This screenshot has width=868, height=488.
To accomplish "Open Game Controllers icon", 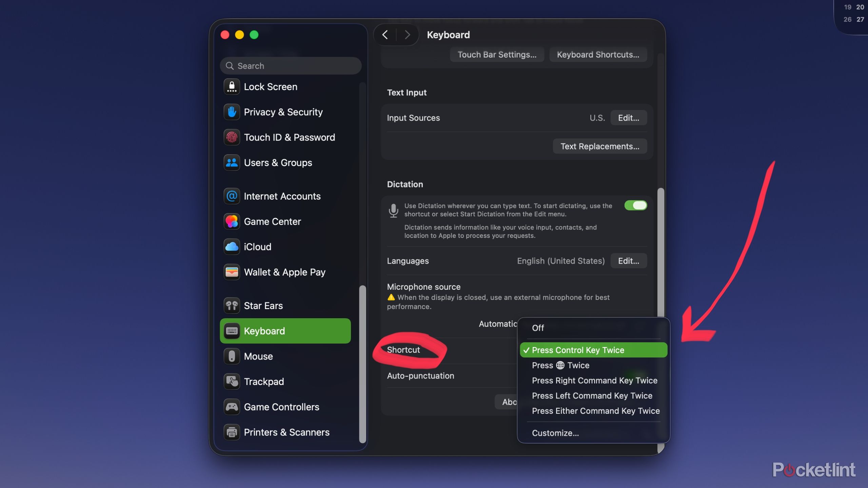I will click(x=232, y=407).
